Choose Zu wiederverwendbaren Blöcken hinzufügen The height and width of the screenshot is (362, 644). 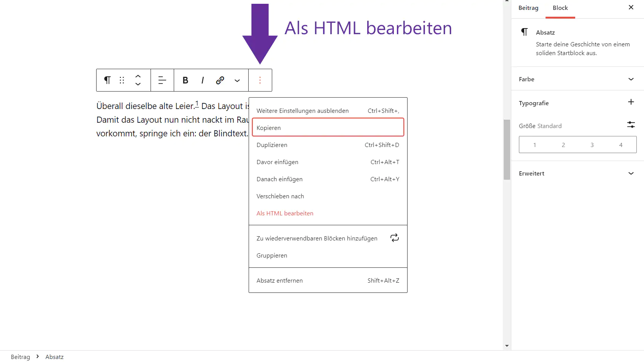click(x=328, y=238)
